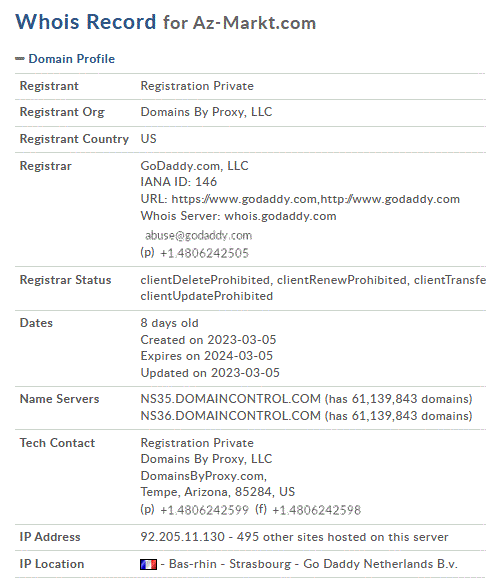Open the NS35.DOMAINCONTROL.COM name server
Image resolution: width=487 pixels, height=579 pixels.
(230, 399)
